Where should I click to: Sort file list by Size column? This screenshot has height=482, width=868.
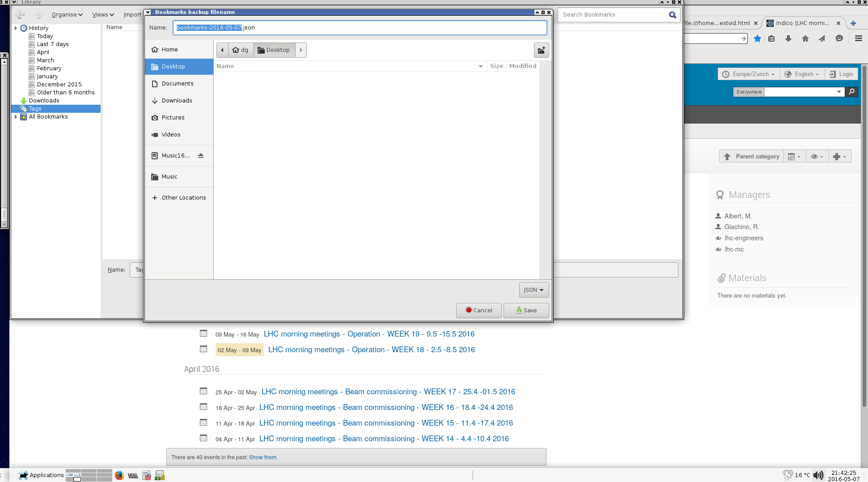point(496,66)
